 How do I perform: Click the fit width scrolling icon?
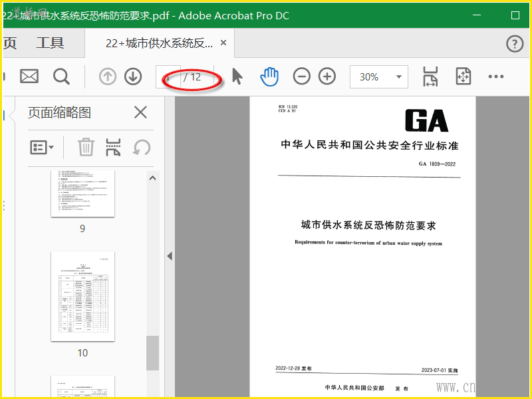pyautogui.click(x=430, y=76)
